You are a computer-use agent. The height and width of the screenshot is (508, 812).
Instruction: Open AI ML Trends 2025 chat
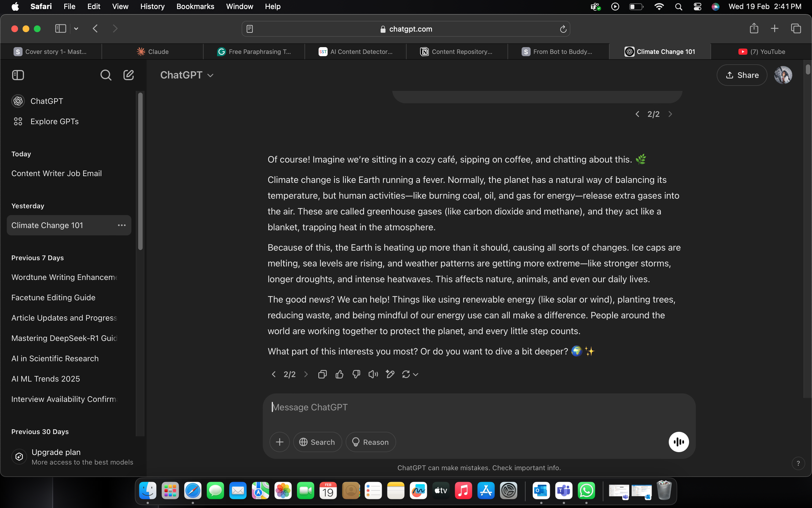tap(69, 379)
